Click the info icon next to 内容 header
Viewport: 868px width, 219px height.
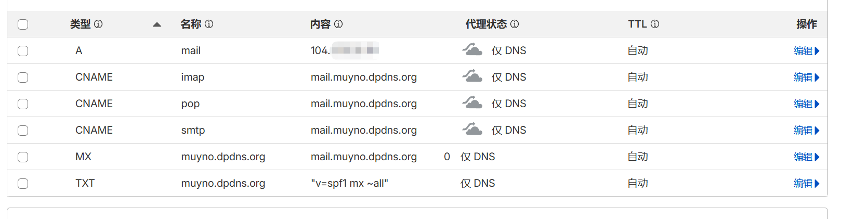[338, 24]
